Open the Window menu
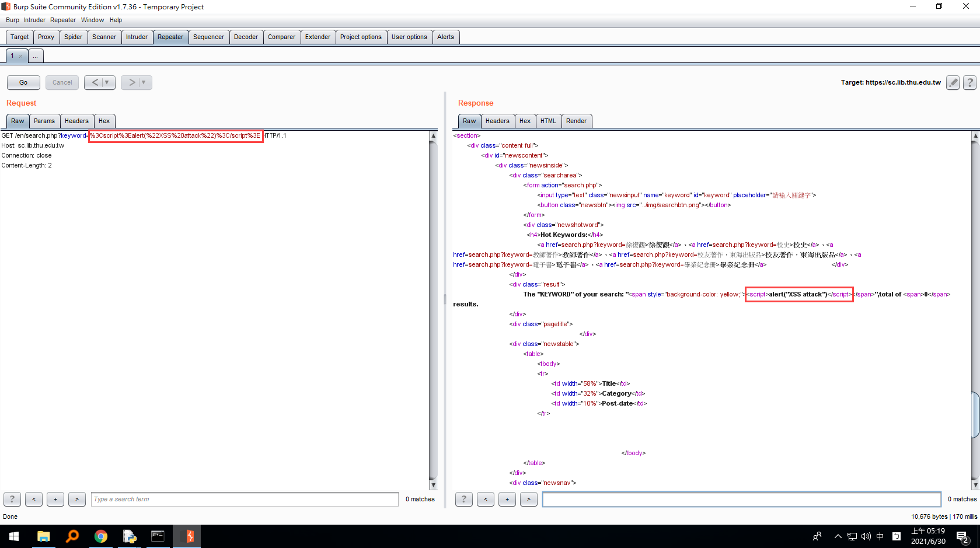This screenshot has height=548, width=980. coord(92,20)
